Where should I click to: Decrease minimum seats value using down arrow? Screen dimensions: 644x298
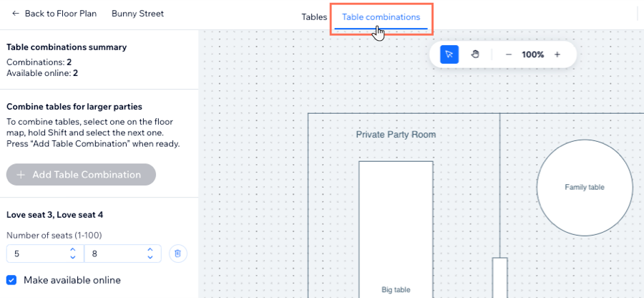73,257
